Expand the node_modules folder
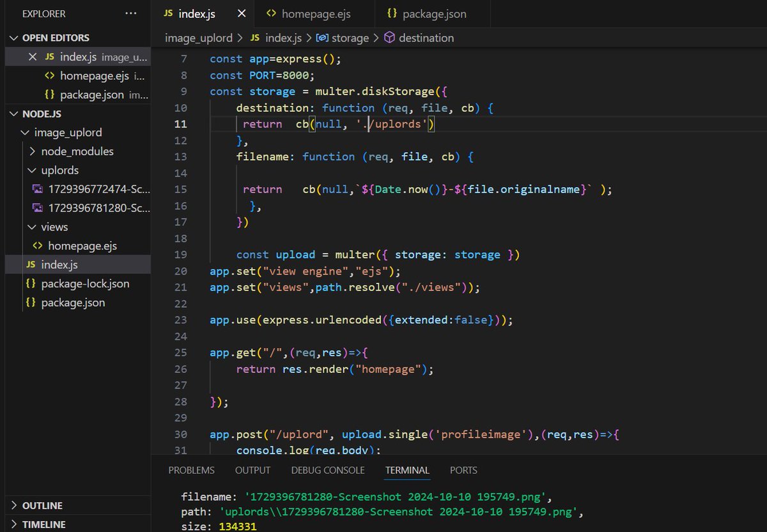Viewport: 767px width, 532px height. coord(33,151)
